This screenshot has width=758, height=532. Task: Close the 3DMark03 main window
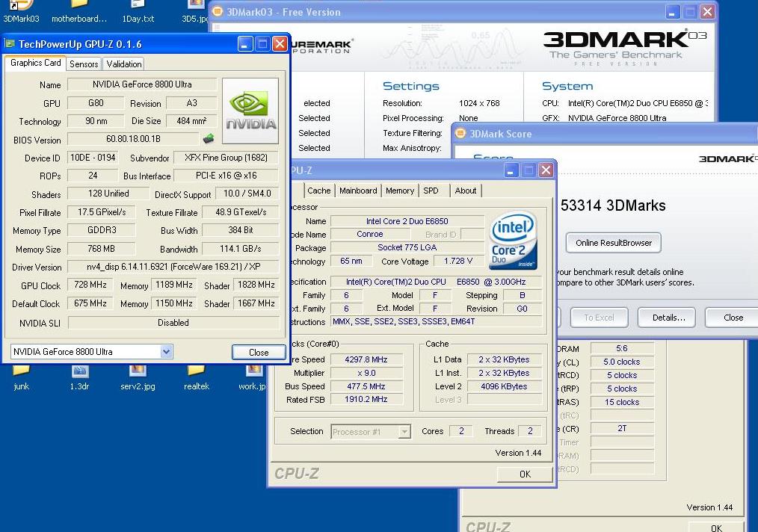point(707,12)
